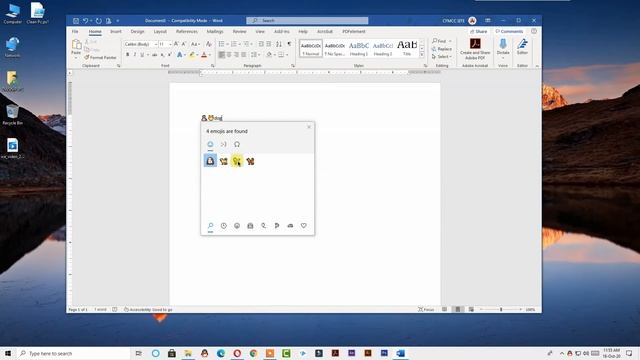Image resolution: width=640 pixels, height=360 pixels.
Task: Click the Comments button
Action: click(x=509, y=31)
